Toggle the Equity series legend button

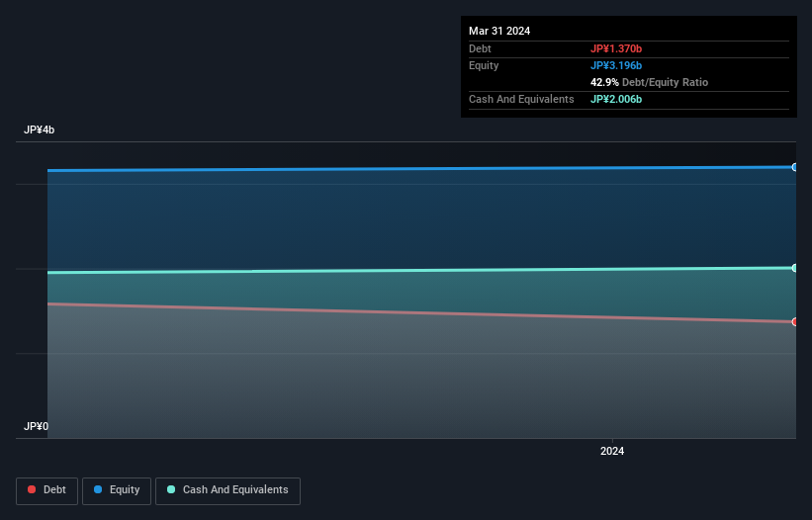(117, 490)
